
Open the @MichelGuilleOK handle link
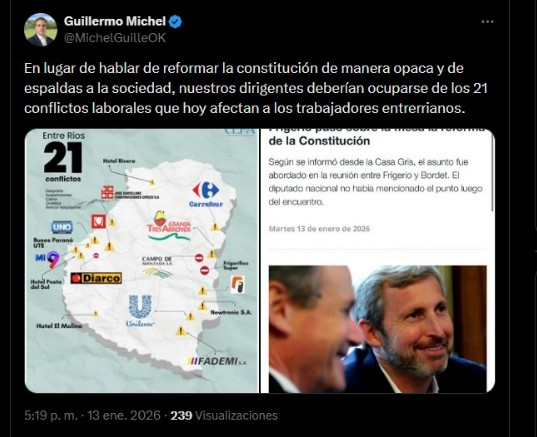(115, 38)
